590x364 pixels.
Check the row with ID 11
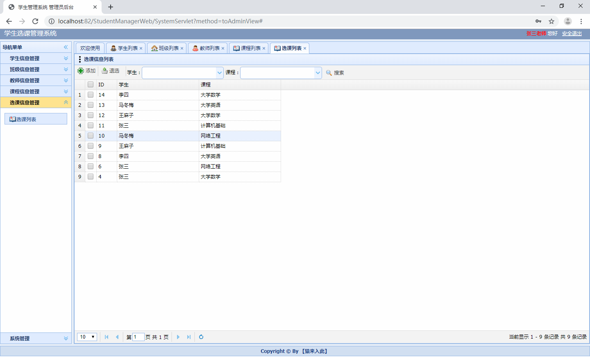[x=91, y=125]
